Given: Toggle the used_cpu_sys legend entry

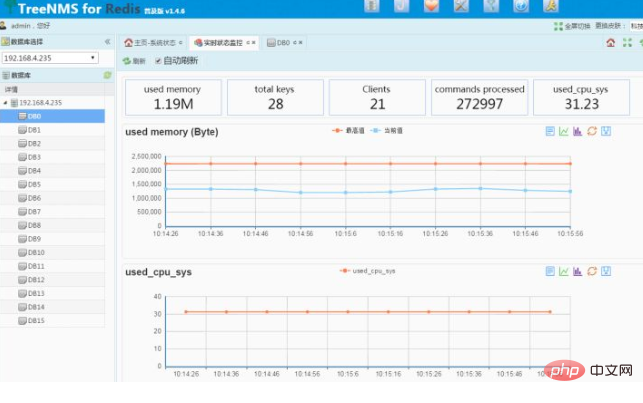Looking at the screenshot, I should 367,271.
